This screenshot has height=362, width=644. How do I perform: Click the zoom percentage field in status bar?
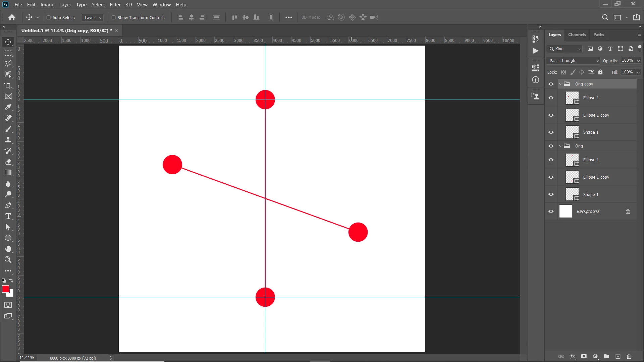click(x=27, y=358)
